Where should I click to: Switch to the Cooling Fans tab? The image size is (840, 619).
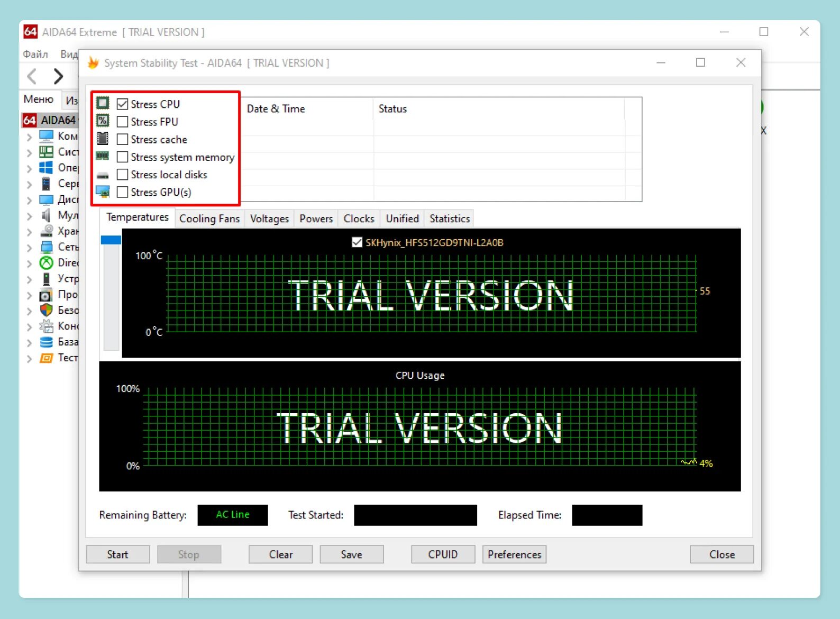click(x=209, y=219)
